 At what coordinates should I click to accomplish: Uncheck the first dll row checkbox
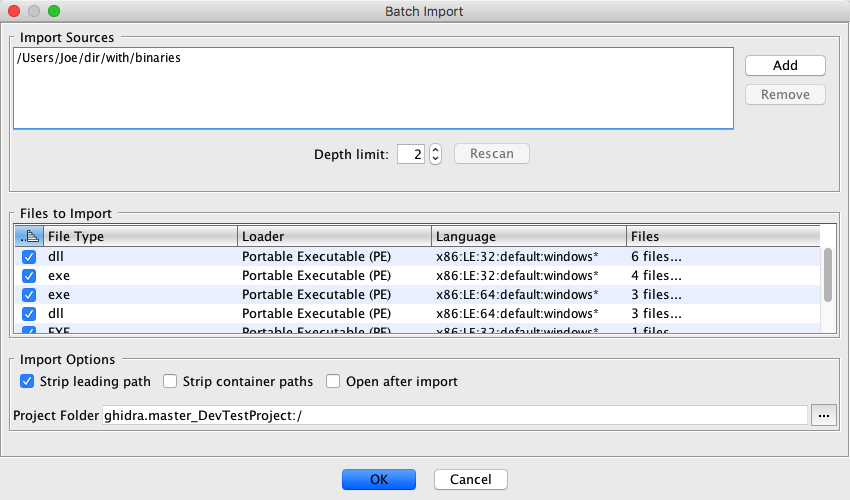click(29, 257)
